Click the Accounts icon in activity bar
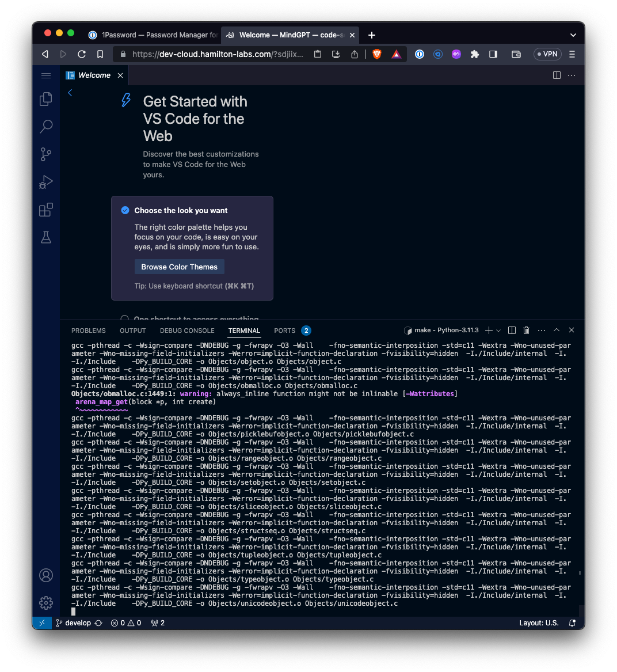The image size is (617, 672). [x=46, y=575]
